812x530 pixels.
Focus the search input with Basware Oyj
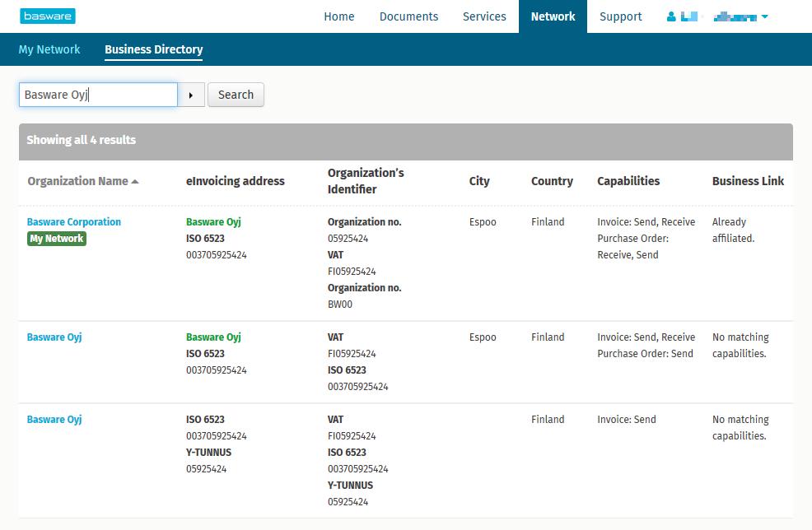point(98,95)
